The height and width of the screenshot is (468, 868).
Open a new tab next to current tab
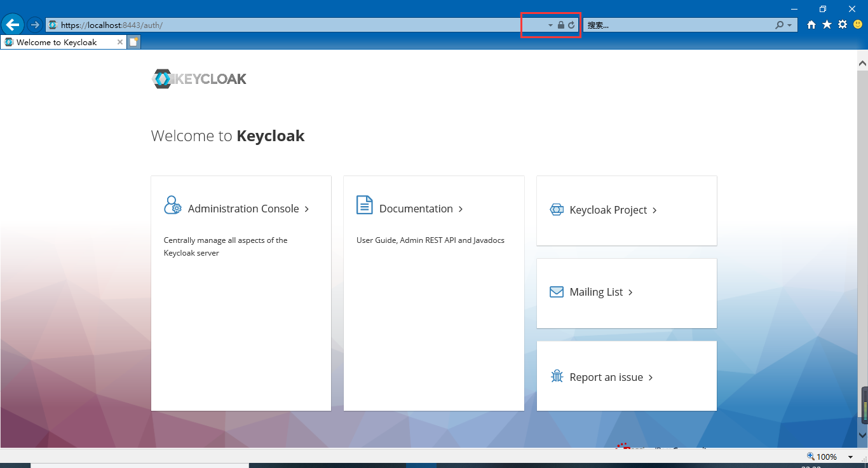[133, 41]
